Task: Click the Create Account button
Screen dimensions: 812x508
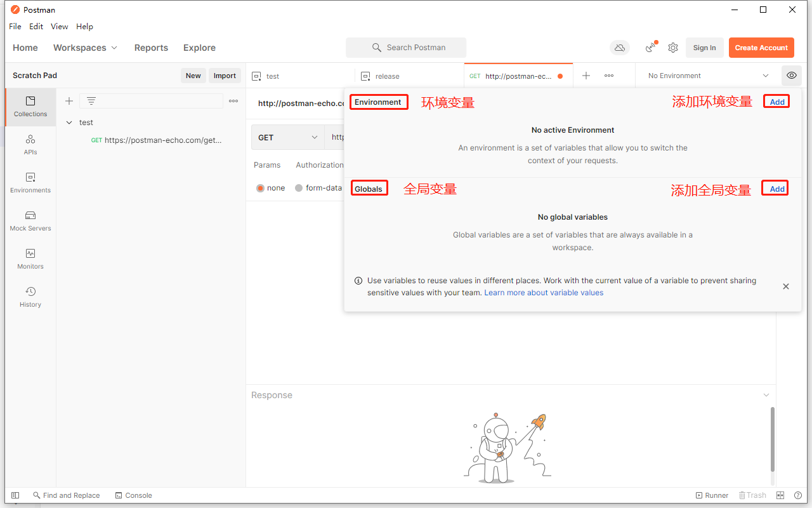Action: pos(761,48)
